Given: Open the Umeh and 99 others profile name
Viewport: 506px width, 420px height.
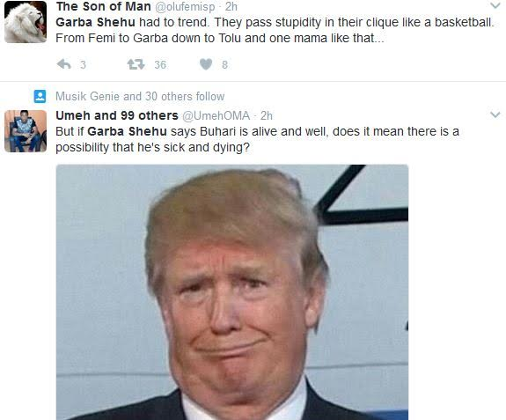Looking at the screenshot, I should click(x=117, y=115).
